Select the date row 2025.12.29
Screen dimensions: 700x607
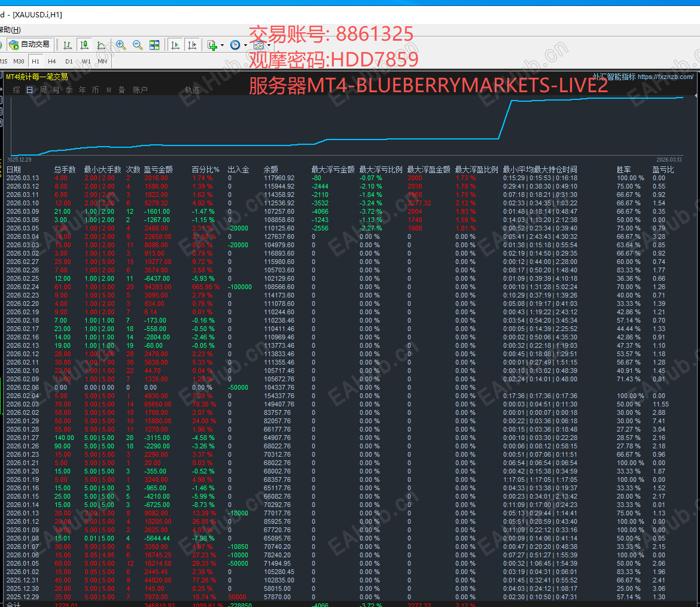[x=23, y=597]
